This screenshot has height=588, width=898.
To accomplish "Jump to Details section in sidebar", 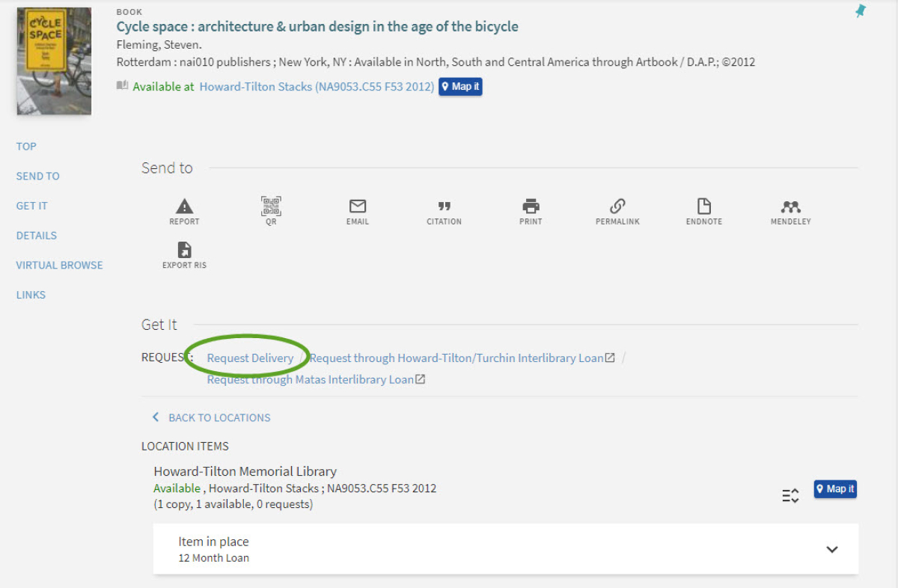I will click(x=37, y=236).
